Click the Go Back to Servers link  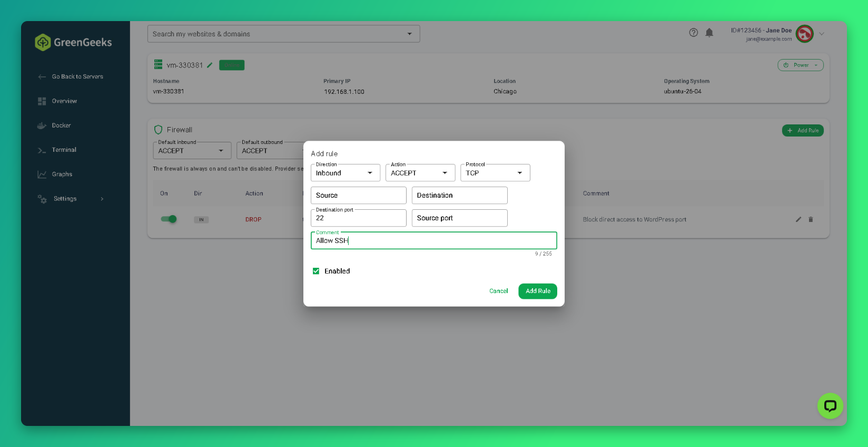tap(77, 77)
